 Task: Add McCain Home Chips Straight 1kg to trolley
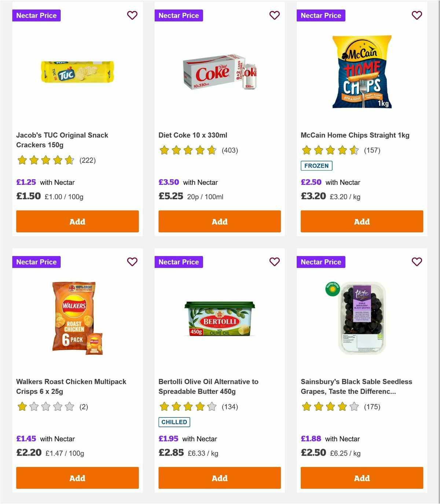coord(362,222)
